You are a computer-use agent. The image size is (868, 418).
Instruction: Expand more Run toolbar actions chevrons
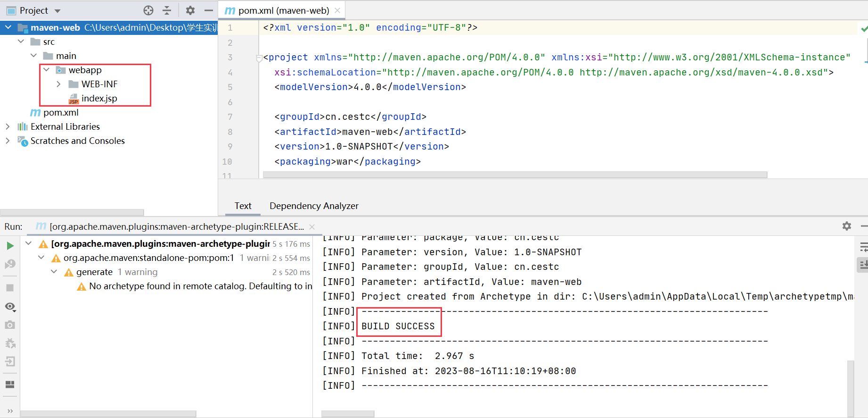pyautogui.click(x=10, y=411)
